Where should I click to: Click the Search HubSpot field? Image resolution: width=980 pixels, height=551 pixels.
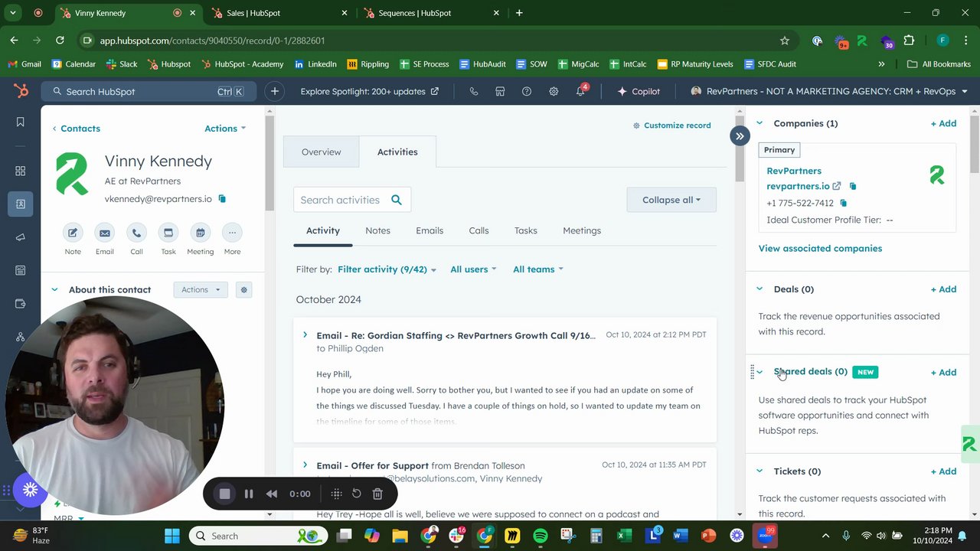tap(148, 91)
